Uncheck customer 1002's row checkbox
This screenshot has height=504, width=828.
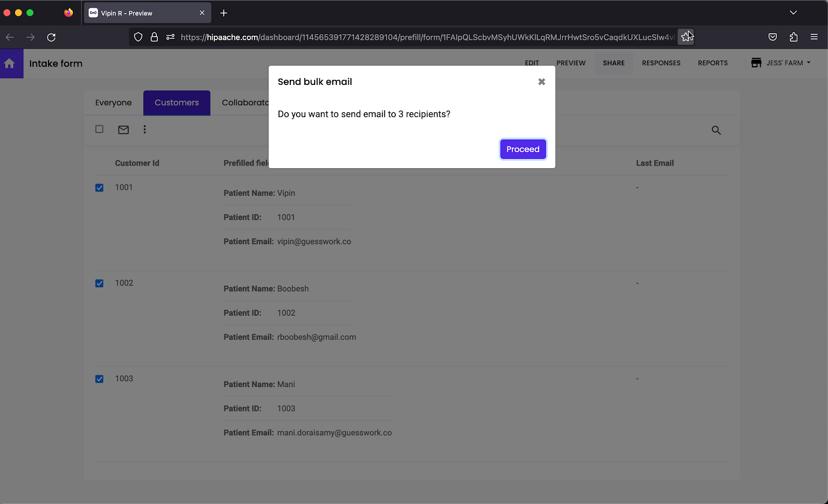click(x=99, y=283)
